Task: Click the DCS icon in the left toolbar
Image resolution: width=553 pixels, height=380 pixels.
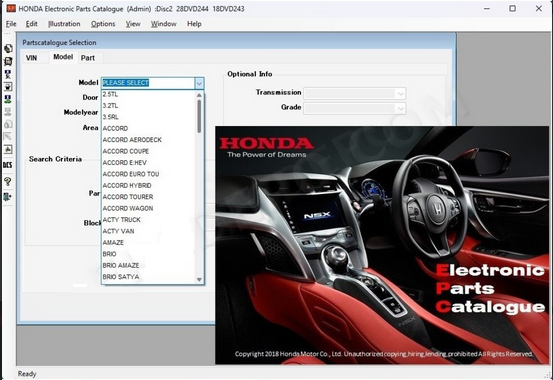Action: 7,165
